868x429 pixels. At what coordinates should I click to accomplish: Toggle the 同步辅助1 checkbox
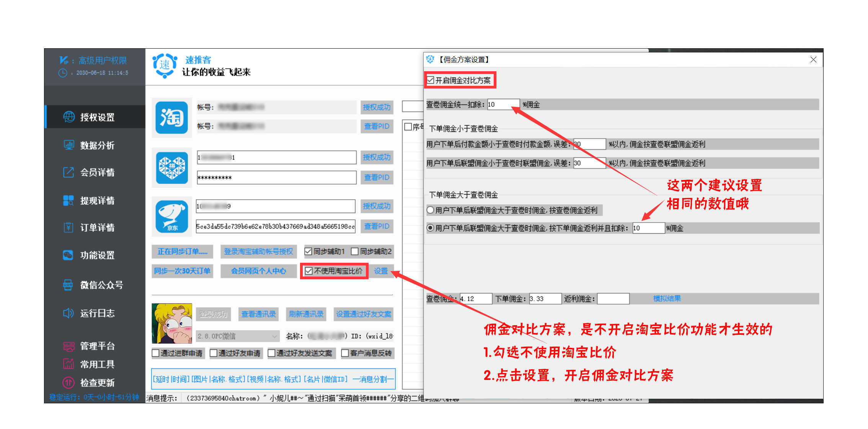click(x=308, y=251)
